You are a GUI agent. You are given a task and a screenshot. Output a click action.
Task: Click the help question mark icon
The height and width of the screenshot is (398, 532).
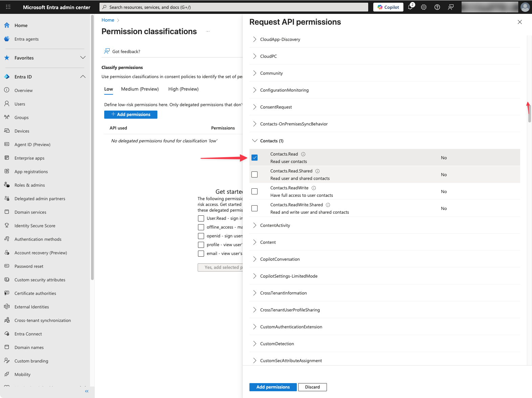pyautogui.click(x=437, y=7)
